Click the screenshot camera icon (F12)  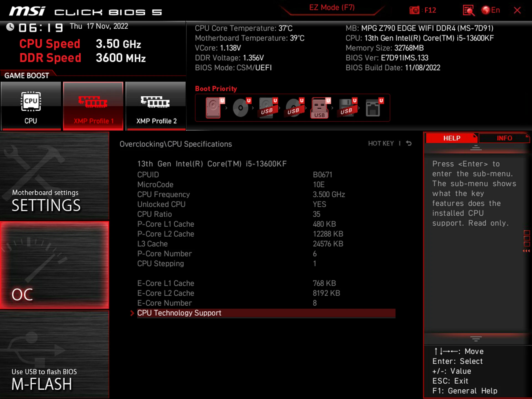[415, 10]
